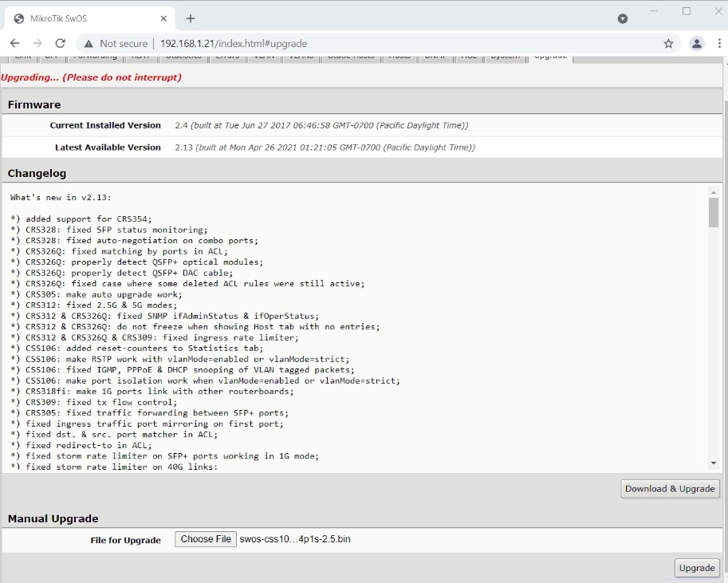Click Choose File for manual upgrade
This screenshot has width=728, height=583.
(x=206, y=539)
